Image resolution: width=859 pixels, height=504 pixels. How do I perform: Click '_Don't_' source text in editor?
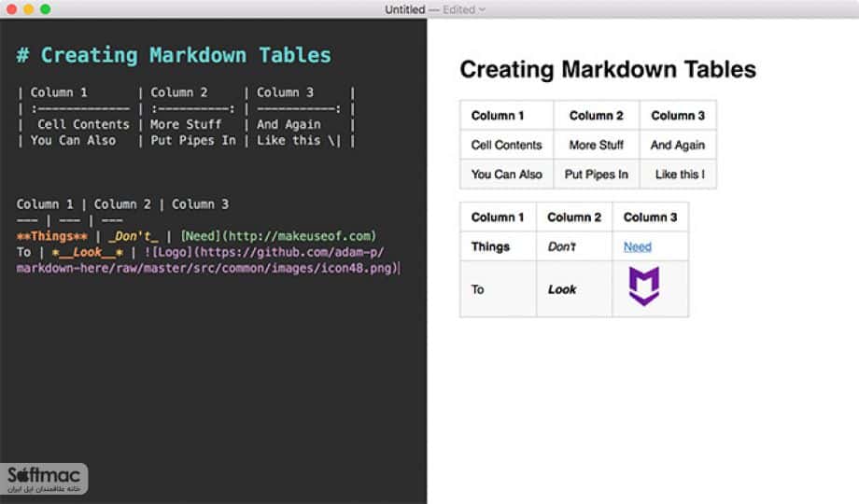pos(134,236)
